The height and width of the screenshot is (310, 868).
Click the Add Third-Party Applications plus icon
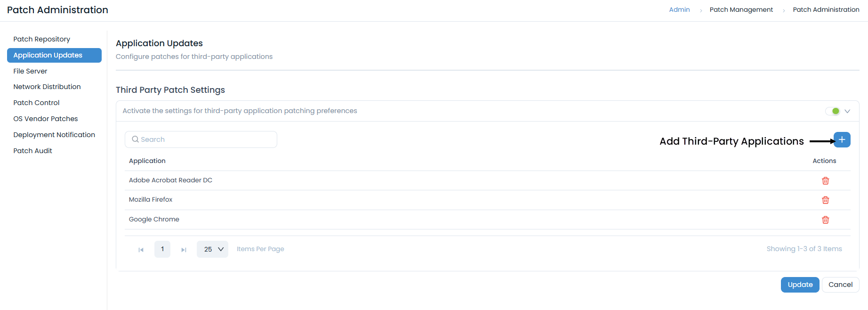[842, 139]
